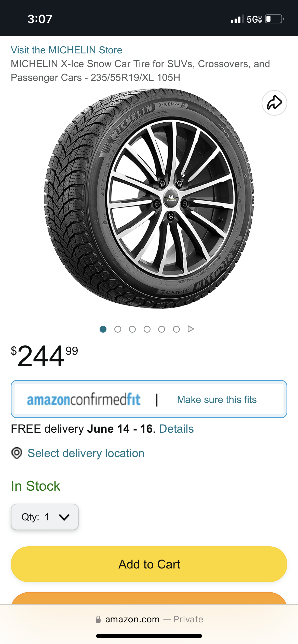Select the second image carousel dot

point(118,329)
